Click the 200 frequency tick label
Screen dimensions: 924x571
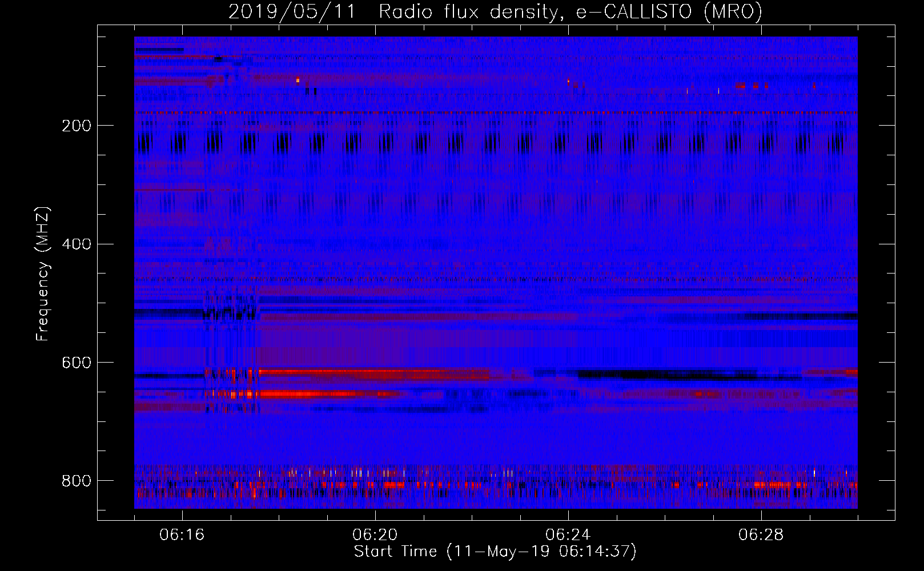(77, 126)
